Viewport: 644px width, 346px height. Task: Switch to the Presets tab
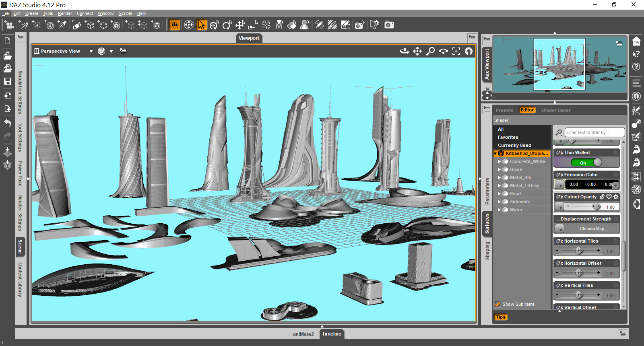coord(505,110)
